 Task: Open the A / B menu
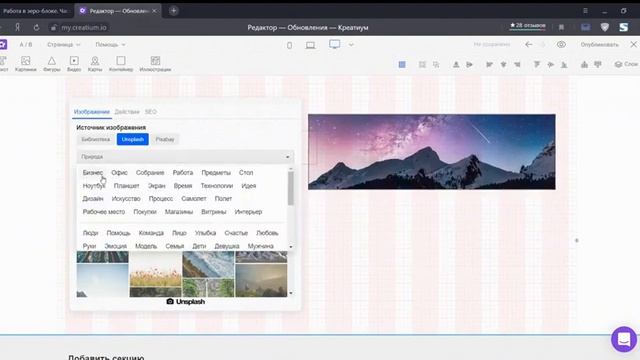coord(26,44)
